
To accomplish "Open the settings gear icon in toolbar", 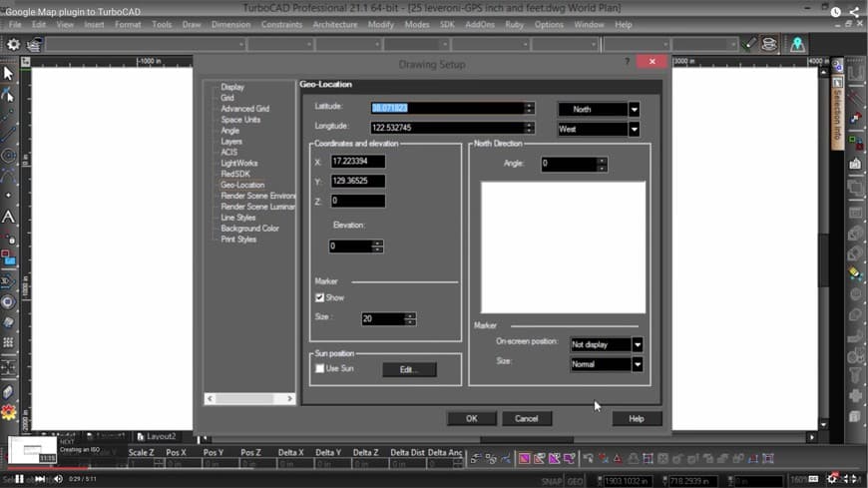I will 13,44.
